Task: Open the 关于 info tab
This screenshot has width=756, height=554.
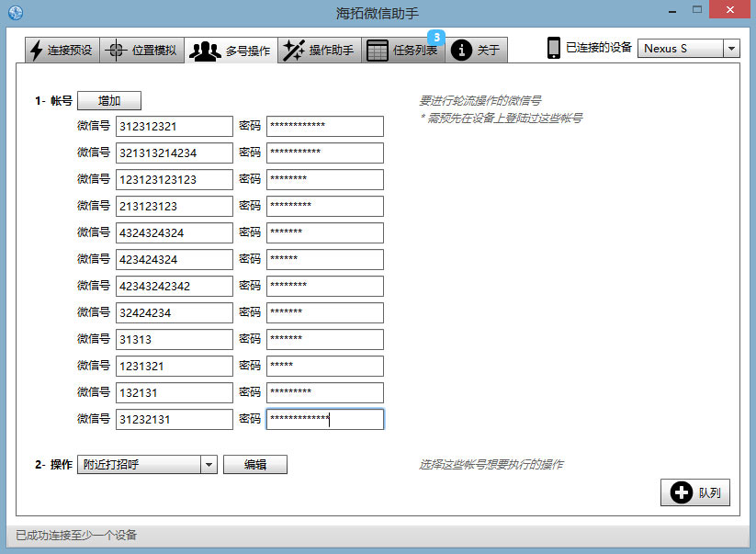Action: click(x=476, y=51)
